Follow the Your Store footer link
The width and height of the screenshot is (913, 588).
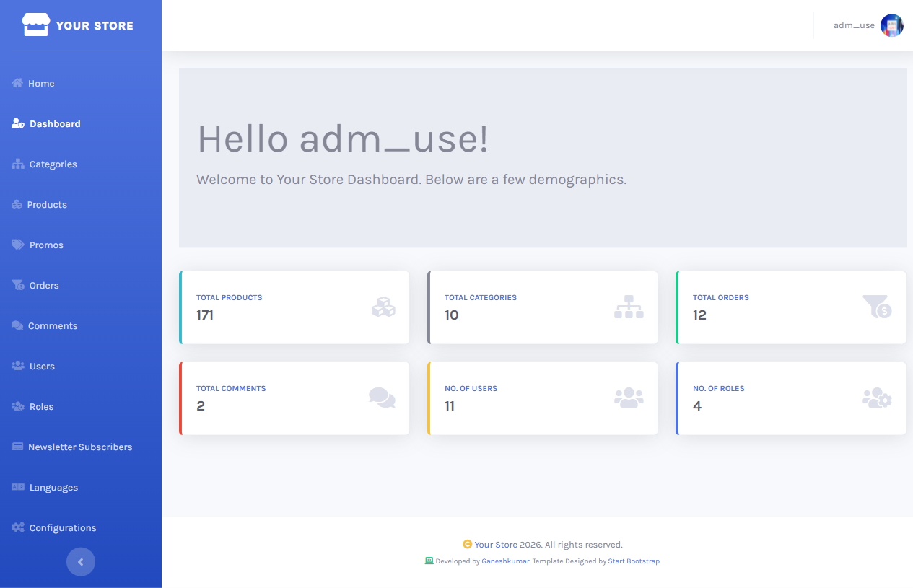[496, 545]
